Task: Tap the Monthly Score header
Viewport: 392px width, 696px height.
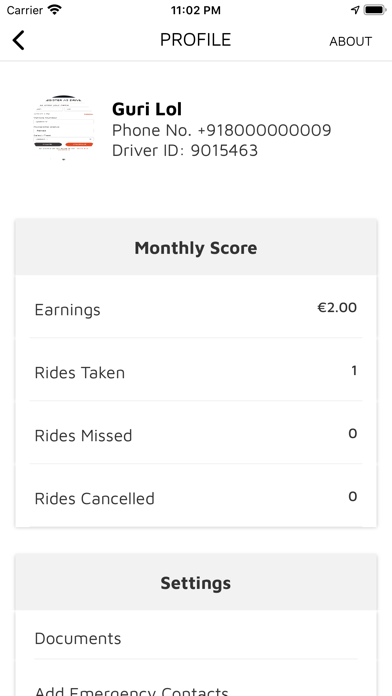Action: coord(196,247)
